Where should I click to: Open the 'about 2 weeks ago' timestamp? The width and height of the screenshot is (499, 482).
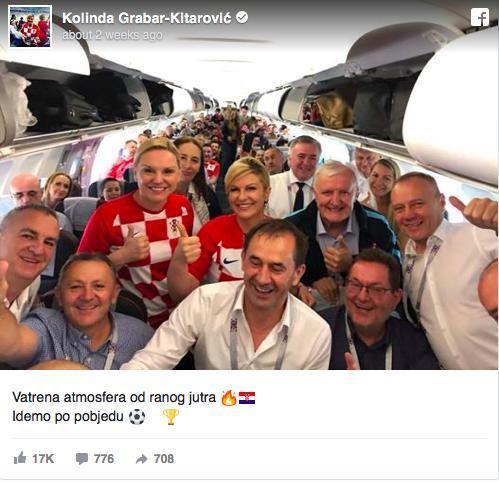pyautogui.click(x=112, y=35)
